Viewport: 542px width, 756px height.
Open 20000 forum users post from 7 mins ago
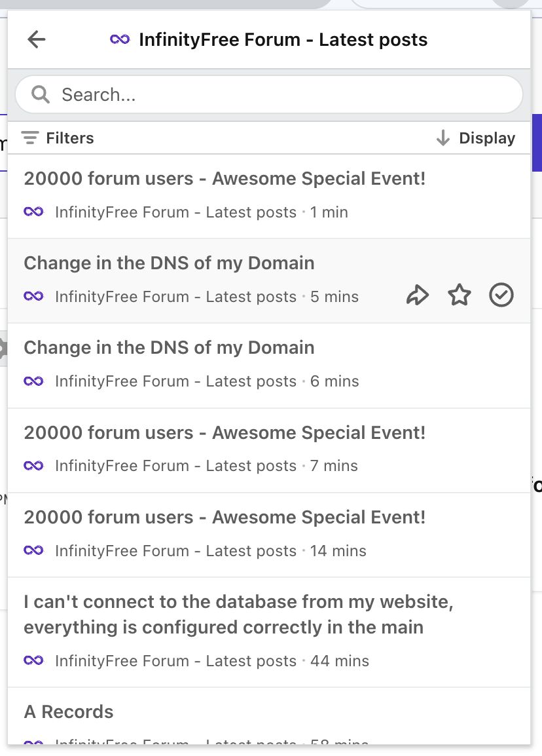click(225, 433)
